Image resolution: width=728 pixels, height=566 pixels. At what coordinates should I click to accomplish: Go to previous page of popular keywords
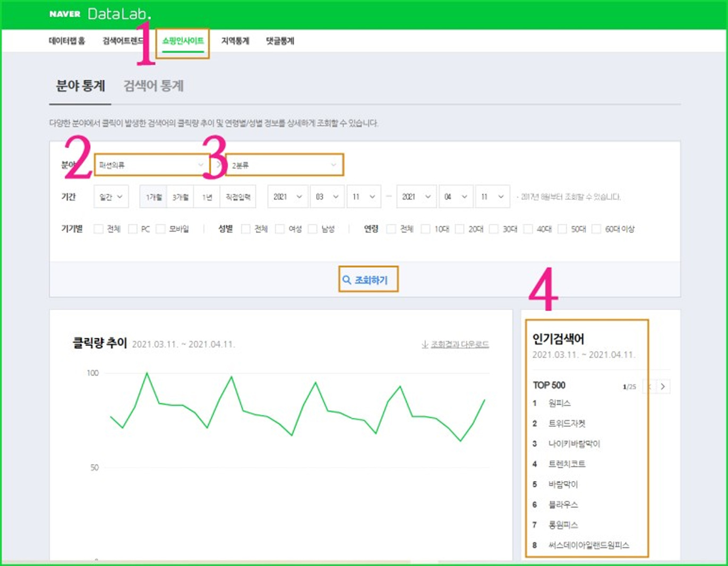[649, 387]
